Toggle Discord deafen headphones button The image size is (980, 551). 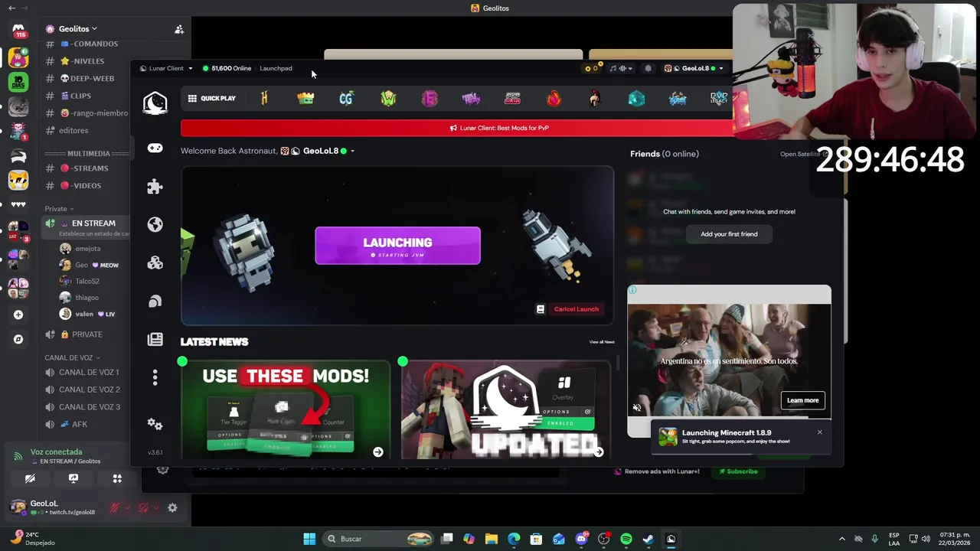tap(143, 507)
